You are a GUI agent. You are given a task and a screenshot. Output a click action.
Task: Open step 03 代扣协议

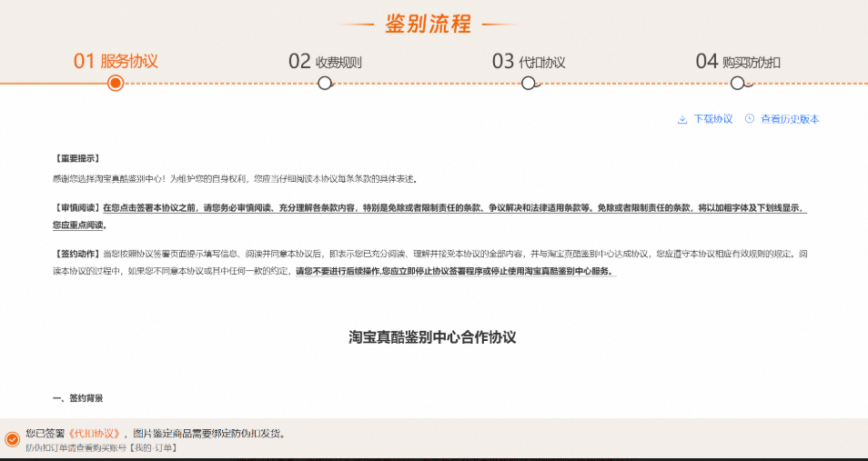tap(529, 62)
